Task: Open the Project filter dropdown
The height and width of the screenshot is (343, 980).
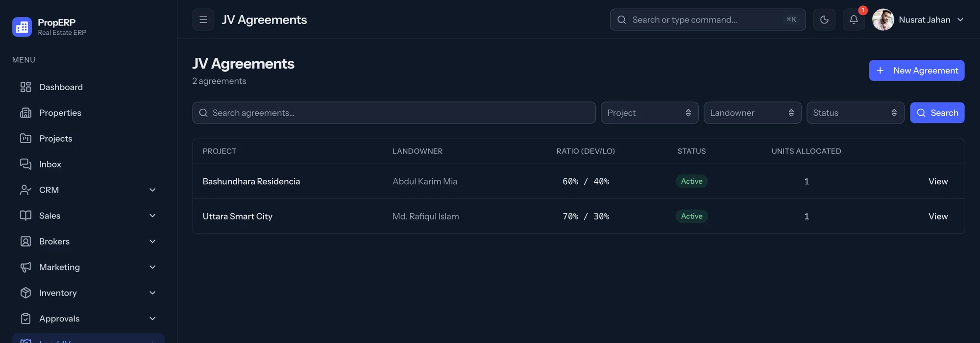Action: (650, 113)
